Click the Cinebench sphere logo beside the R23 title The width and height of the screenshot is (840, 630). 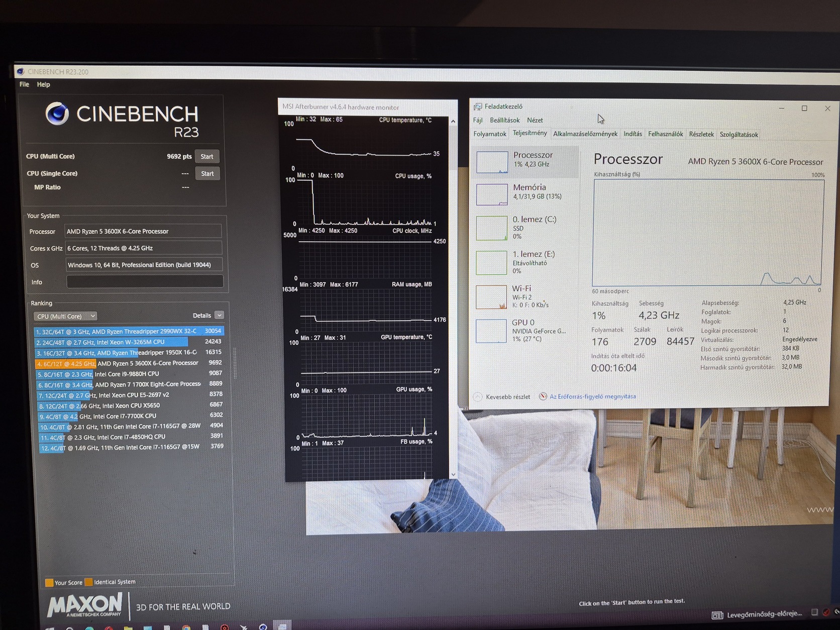click(x=57, y=114)
